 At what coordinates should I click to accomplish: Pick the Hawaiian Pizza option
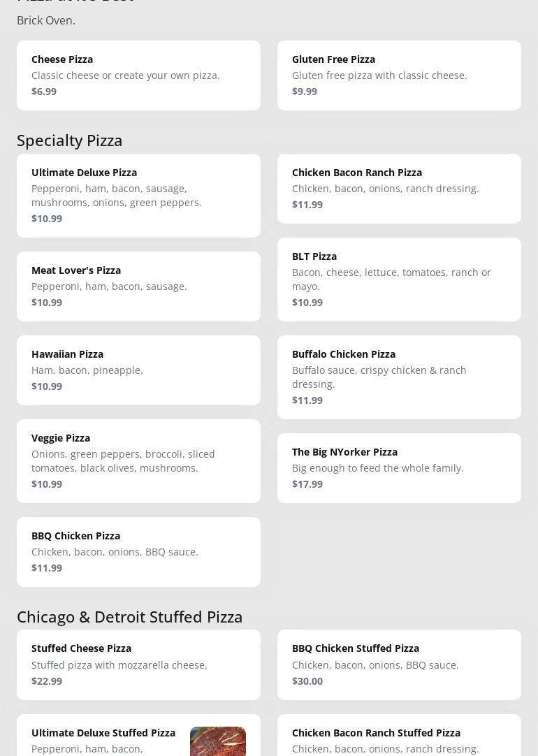click(x=138, y=370)
